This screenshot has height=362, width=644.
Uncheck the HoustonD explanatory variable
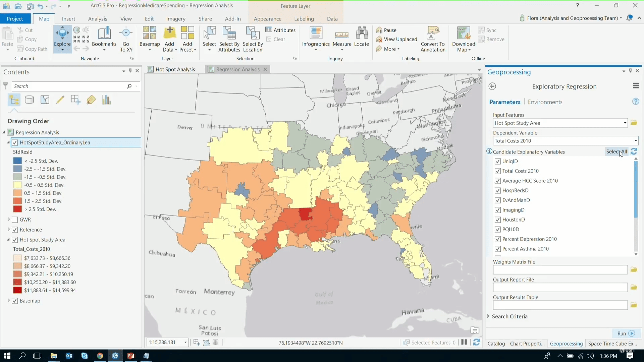click(498, 220)
